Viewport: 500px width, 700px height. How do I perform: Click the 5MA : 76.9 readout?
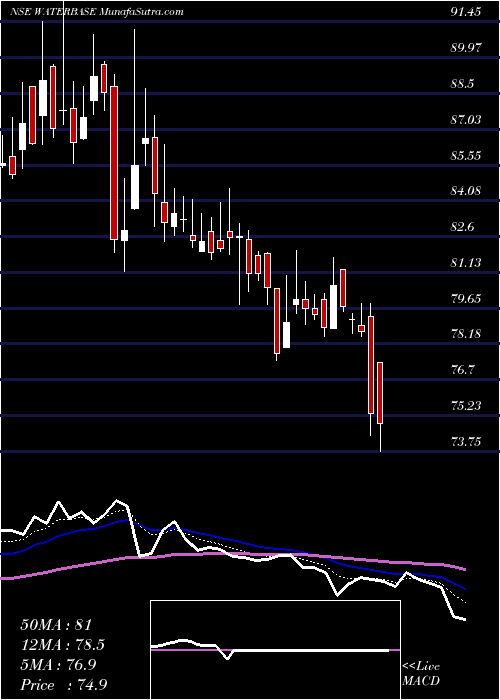[x=58, y=665]
